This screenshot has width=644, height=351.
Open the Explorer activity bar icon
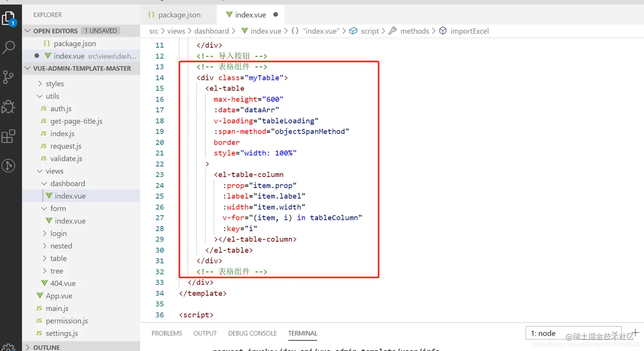click(x=9, y=19)
